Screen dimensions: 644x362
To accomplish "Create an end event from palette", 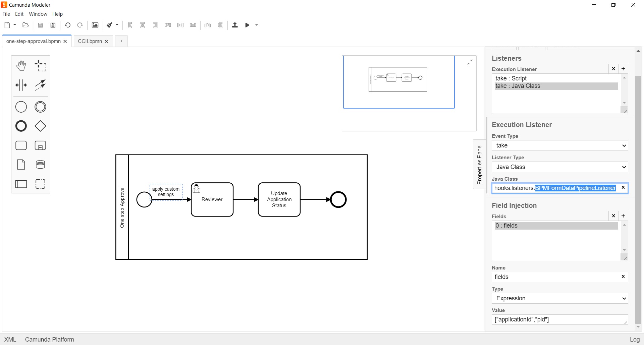I will 21,126.
